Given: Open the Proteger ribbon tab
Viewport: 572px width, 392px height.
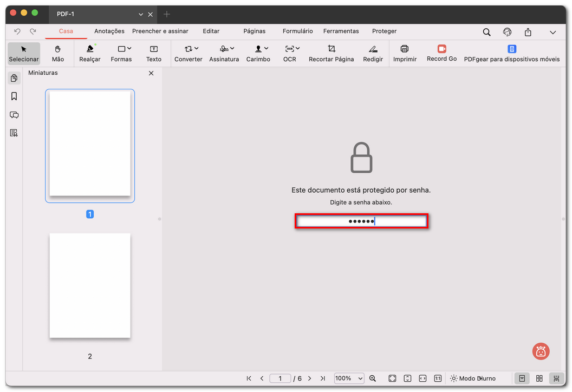Looking at the screenshot, I should [x=385, y=31].
